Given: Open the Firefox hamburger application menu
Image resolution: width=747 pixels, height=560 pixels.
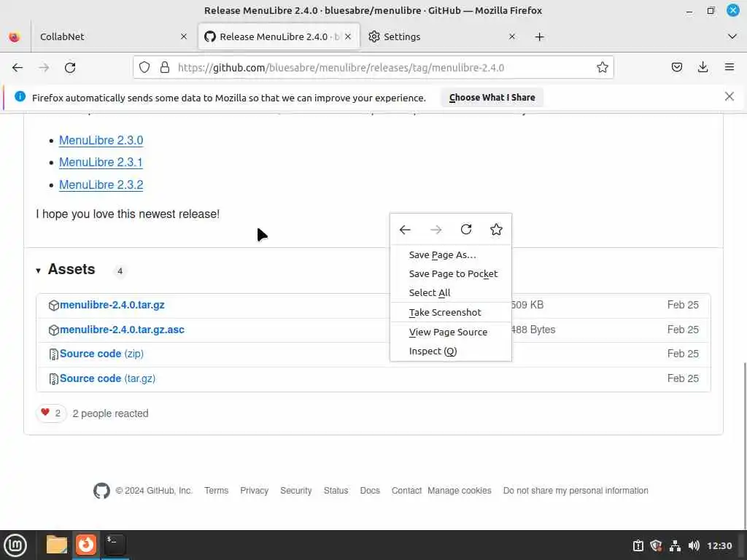Looking at the screenshot, I should [x=729, y=68].
